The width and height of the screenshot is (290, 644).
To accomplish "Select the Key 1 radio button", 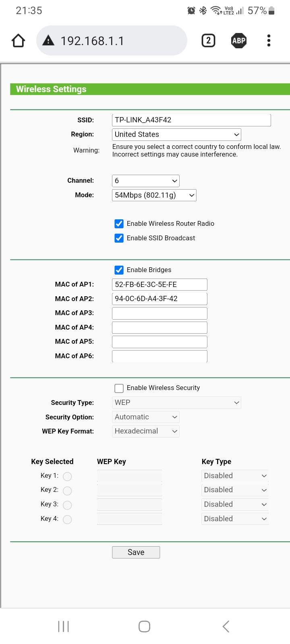I will coord(67,476).
